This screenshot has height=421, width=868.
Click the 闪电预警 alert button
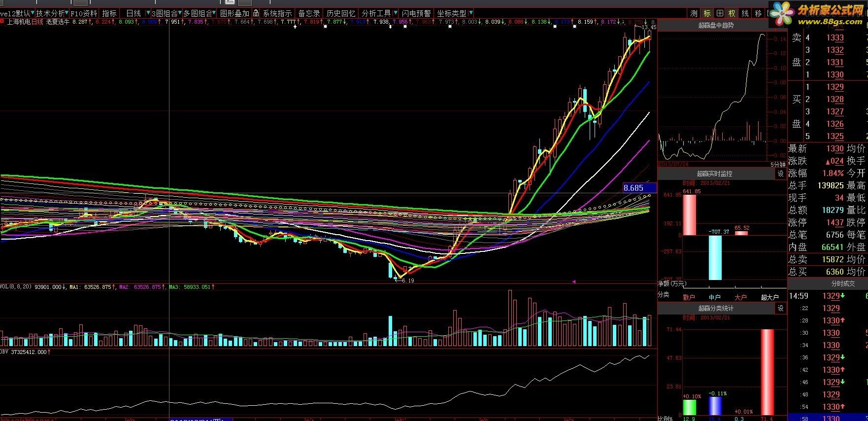point(416,13)
